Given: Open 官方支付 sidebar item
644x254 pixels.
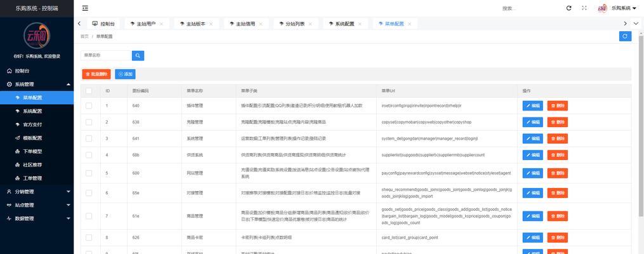Looking at the screenshot, I should (37, 124).
